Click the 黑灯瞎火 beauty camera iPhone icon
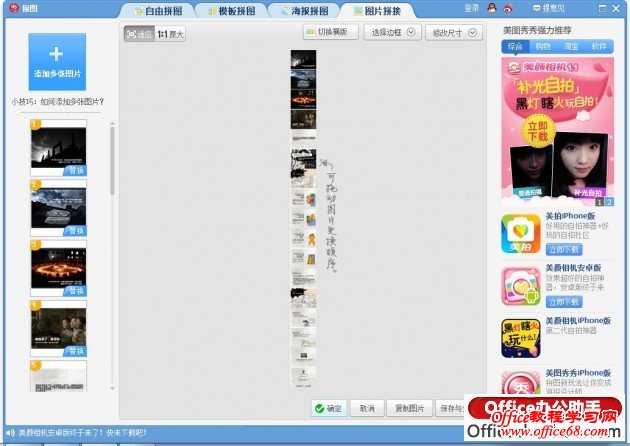This screenshot has width=630, height=446. 521,338
